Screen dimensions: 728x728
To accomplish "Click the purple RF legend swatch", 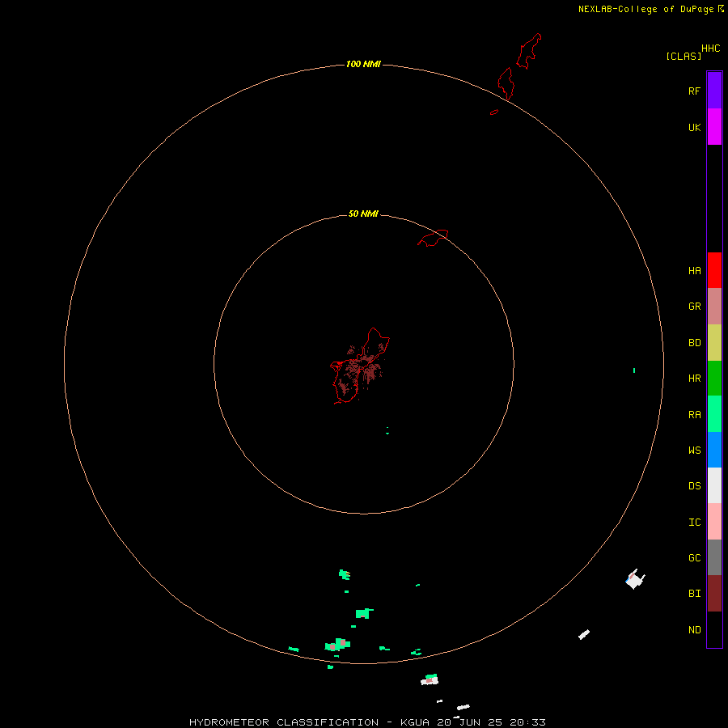I will (714, 90).
